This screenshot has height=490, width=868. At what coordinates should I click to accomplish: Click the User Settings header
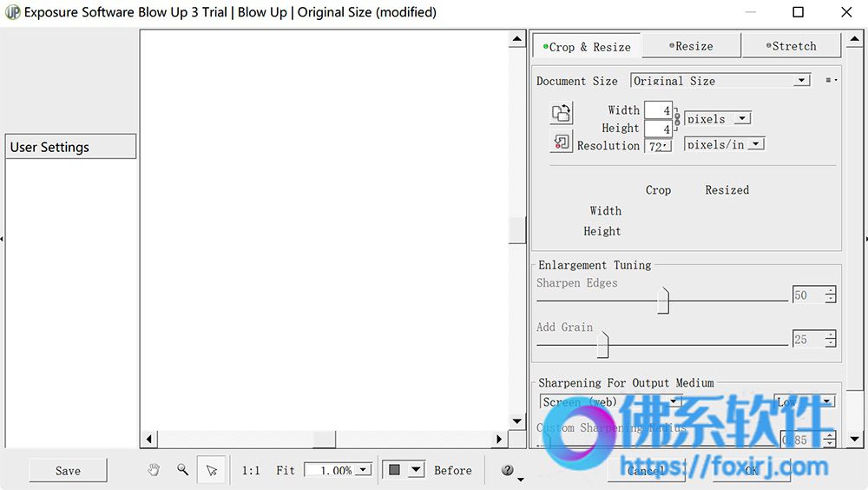click(x=70, y=147)
